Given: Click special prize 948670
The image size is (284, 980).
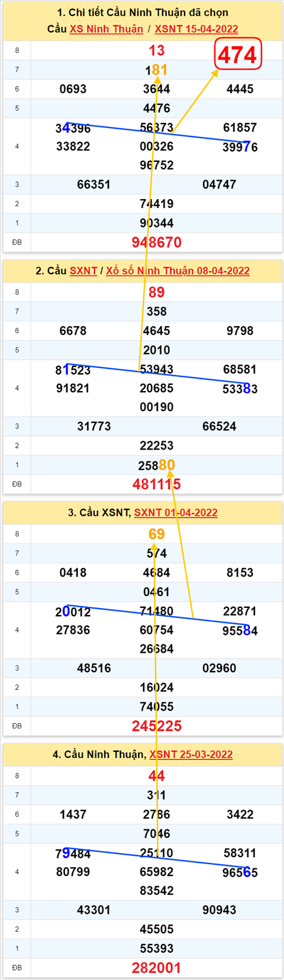Looking at the screenshot, I should coord(157,242).
